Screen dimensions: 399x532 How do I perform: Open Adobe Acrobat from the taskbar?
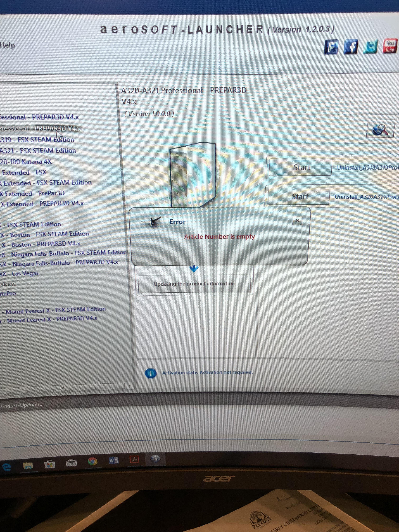134,459
